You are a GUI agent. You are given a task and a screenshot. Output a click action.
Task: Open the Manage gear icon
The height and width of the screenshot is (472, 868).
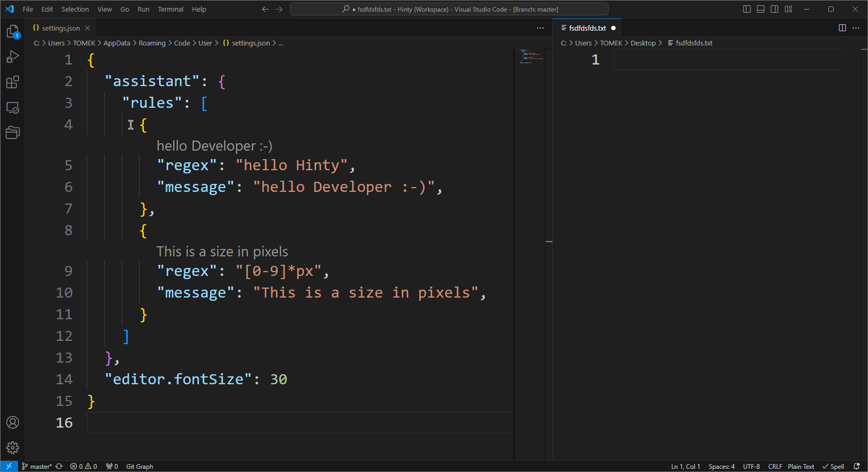tap(13, 448)
